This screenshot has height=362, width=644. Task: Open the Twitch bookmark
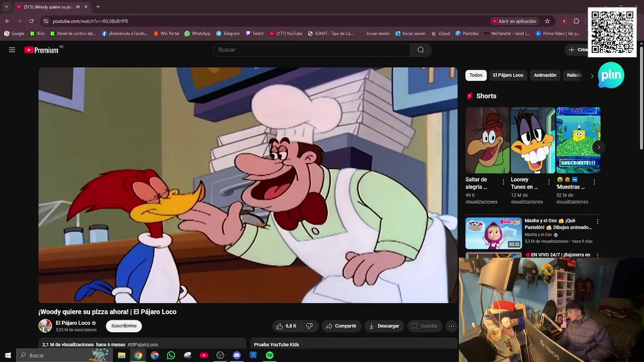click(x=255, y=34)
